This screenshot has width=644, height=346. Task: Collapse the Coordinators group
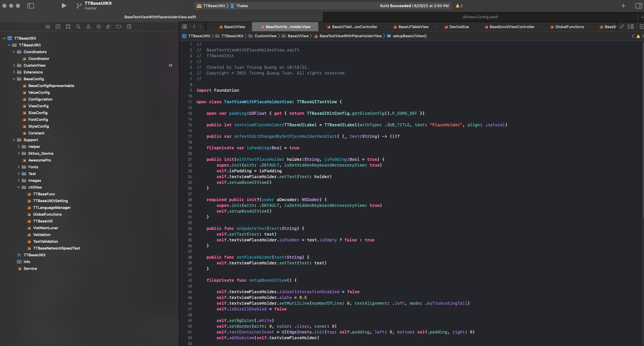(x=14, y=52)
